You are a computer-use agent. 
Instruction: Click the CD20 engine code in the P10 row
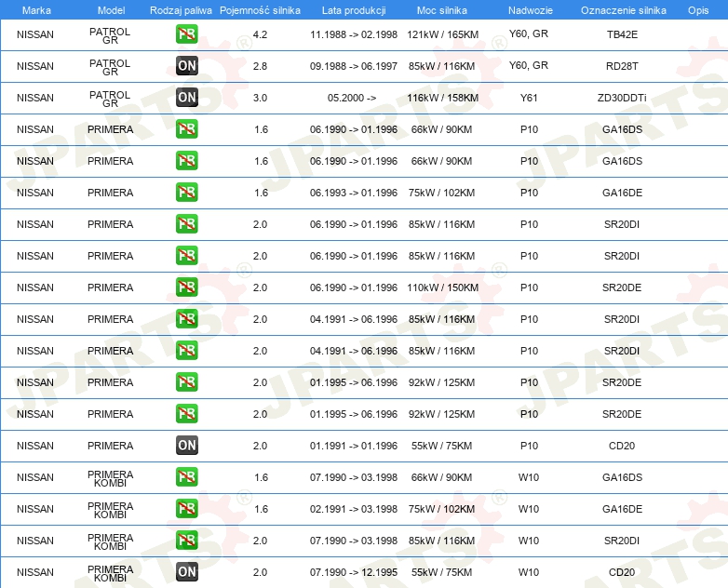coord(622,446)
